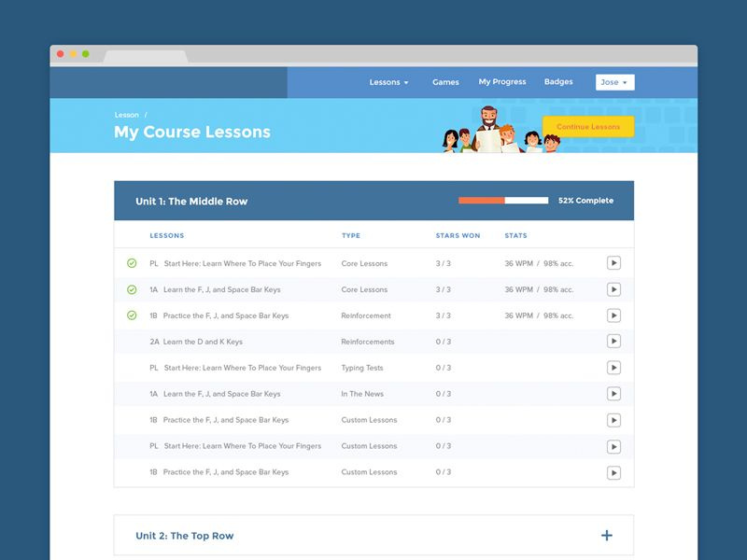Click the green checkmark for lesson 1A
The width and height of the screenshot is (747, 560).
coord(131,289)
